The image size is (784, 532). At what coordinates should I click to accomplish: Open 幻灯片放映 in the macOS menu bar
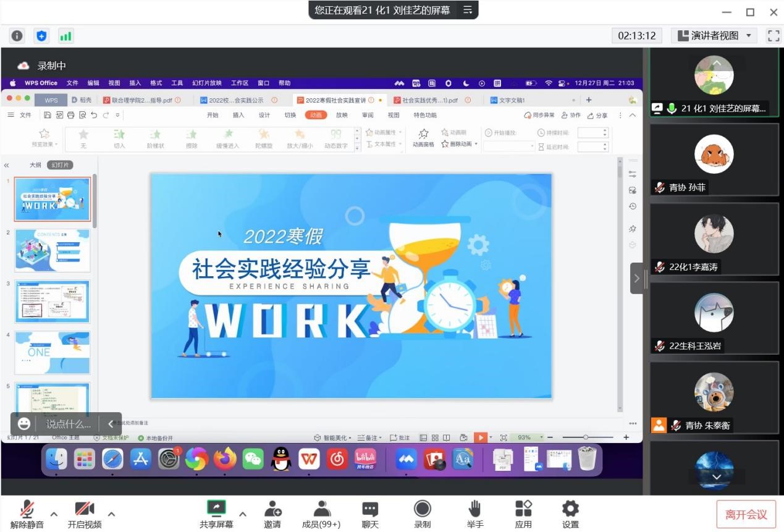(x=207, y=83)
